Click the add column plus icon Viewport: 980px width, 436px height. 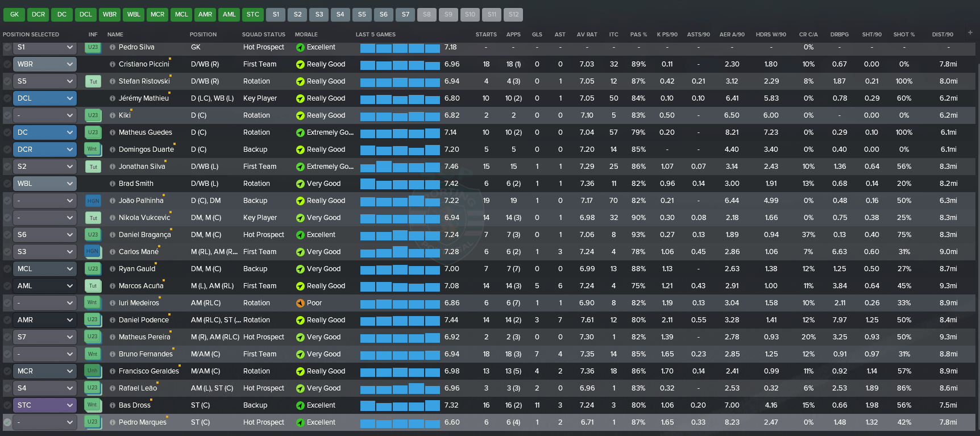point(970,33)
